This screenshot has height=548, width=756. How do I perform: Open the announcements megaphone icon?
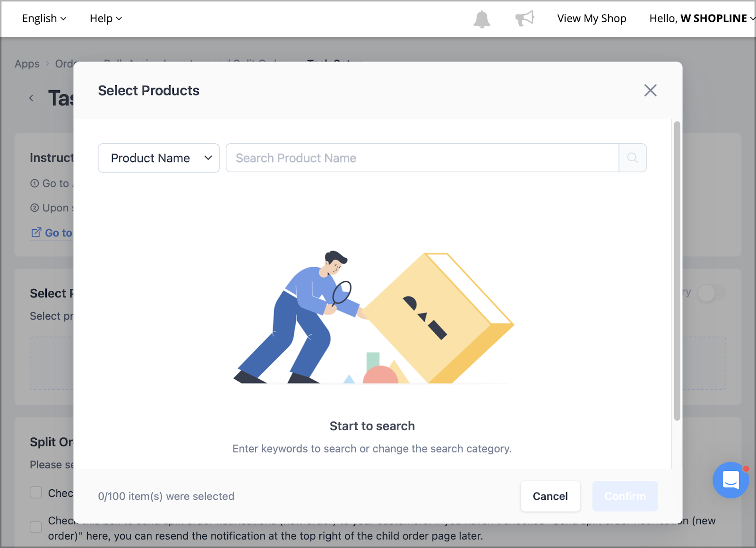[524, 18]
